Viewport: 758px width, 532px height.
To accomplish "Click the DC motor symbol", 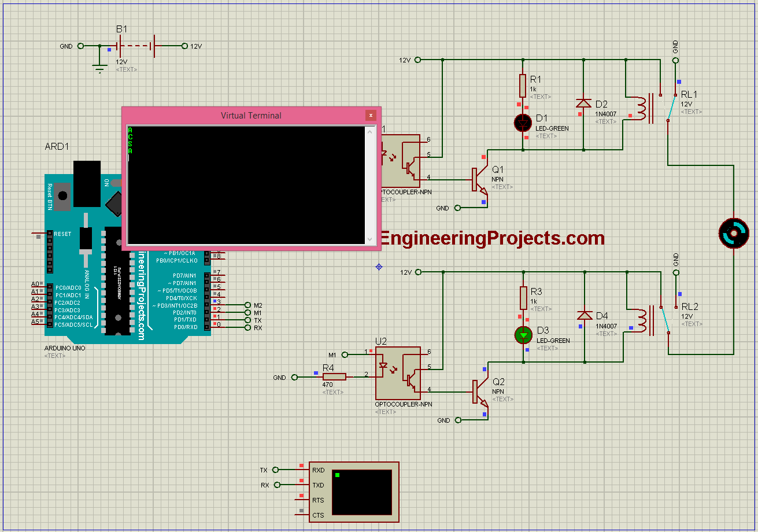I will pyautogui.click(x=733, y=232).
